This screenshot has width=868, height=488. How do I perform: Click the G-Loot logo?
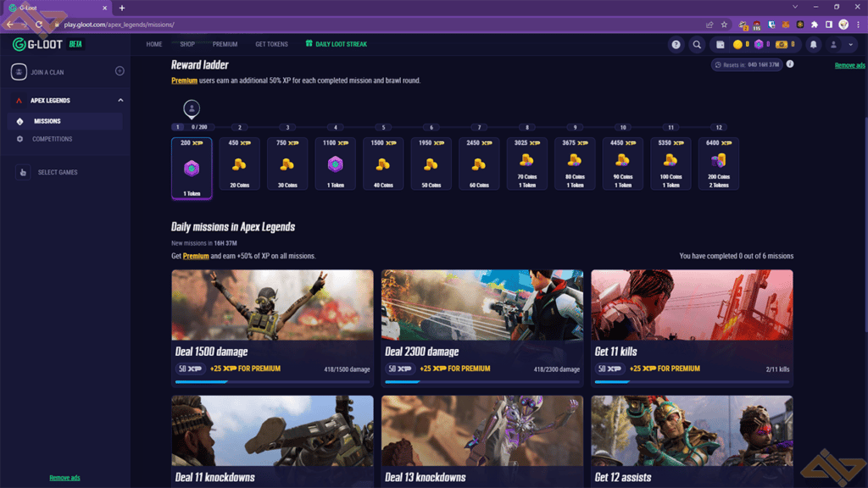[37, 44]
